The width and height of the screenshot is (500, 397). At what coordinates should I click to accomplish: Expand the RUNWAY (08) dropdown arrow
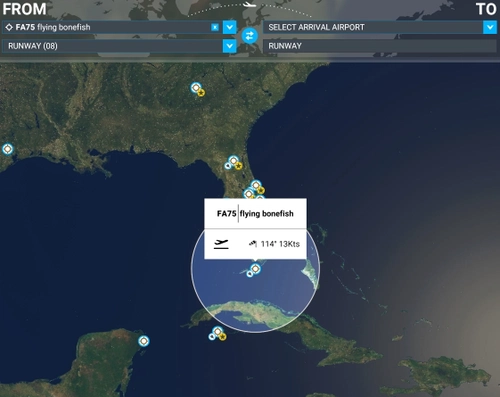coord(230,46)
